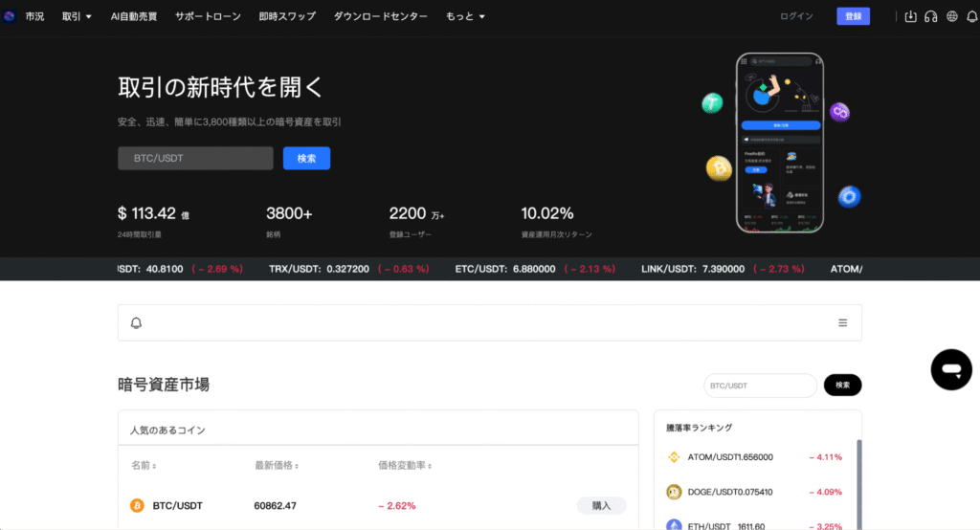Open AI自動売買 menu item

click(134, 17)
